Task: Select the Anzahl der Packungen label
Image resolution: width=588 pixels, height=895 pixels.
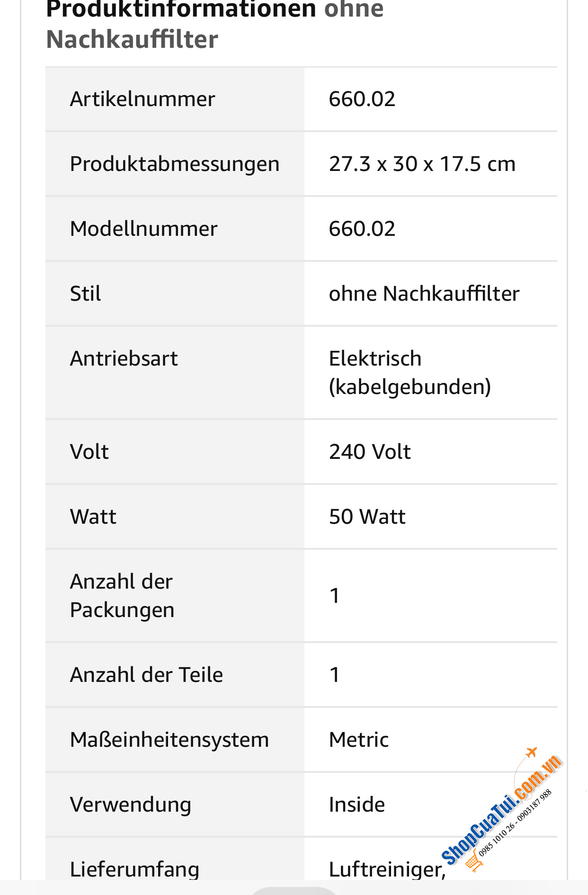Action: (x=122, y=596)
